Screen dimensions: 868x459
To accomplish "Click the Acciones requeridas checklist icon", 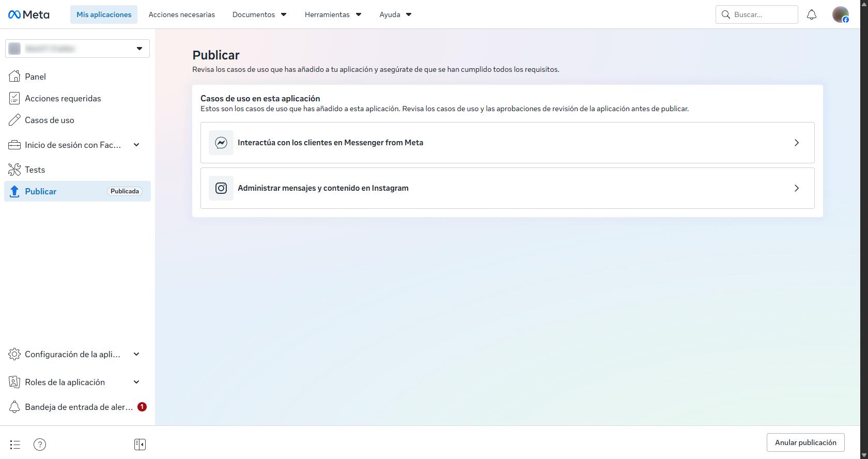I will tap(14, 98).
